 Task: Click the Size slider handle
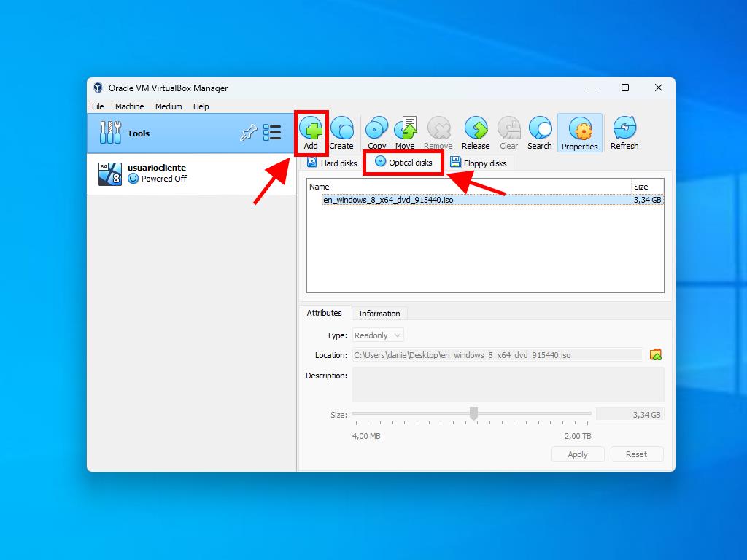click(473, 413)
